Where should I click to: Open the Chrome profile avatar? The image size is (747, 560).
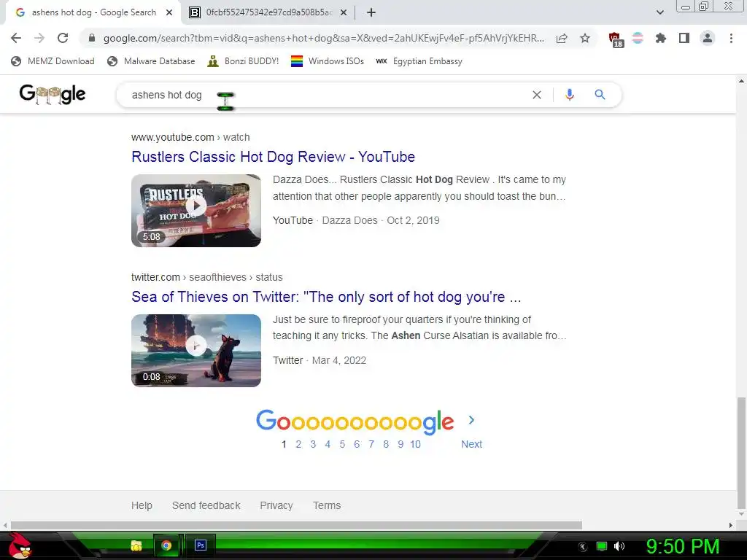[708, 38]
